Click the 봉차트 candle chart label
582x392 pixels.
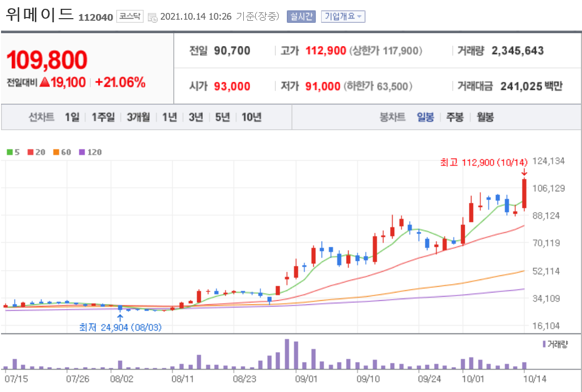coord(392,117)
